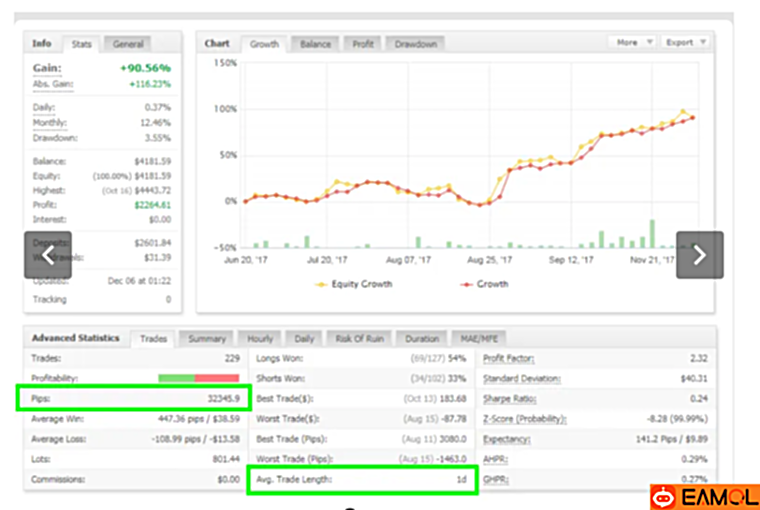Open the More dropdown in Chart panel

click(x=633, y=43)
